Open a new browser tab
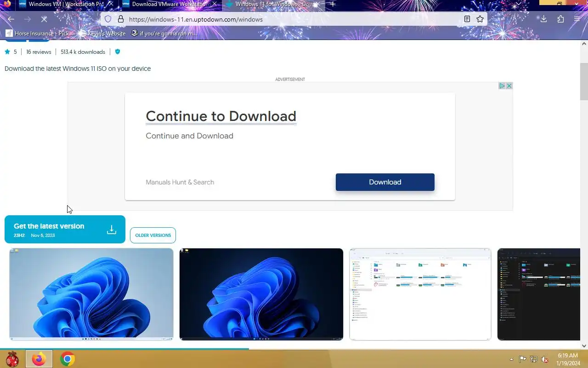Screen dimensions: 588x368 pos(333,4)
